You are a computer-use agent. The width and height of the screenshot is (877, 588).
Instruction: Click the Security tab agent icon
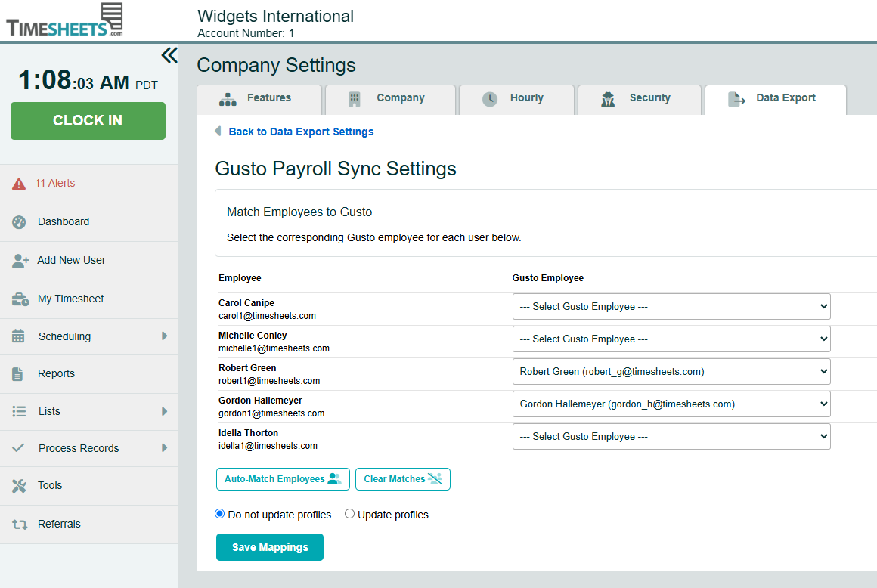click(x=608, y=99)
